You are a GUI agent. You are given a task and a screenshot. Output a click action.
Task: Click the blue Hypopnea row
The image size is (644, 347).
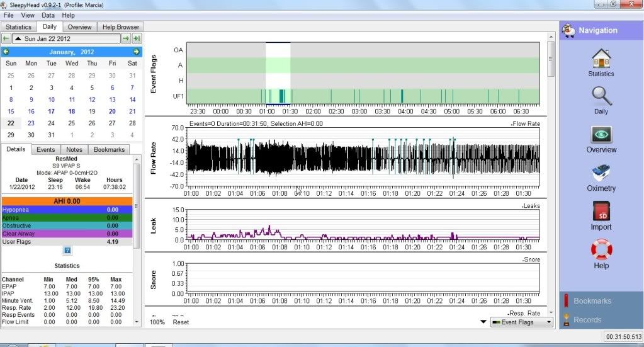[67, 210]
